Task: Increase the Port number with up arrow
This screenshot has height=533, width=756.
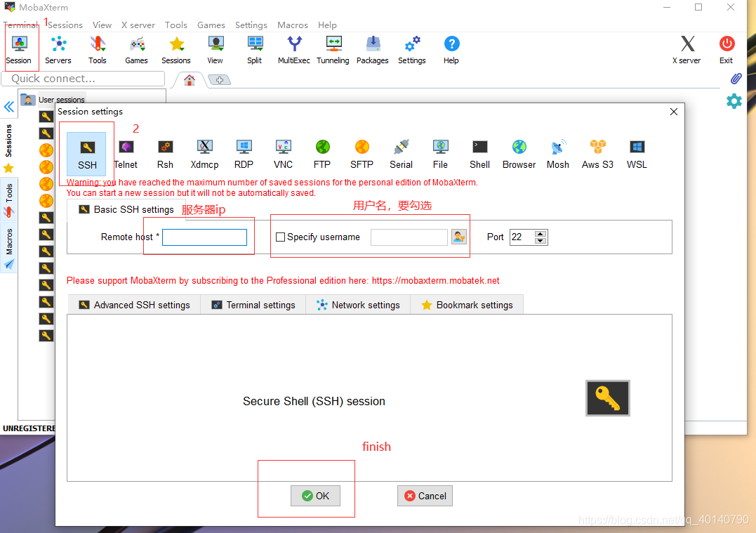Action: pyautogui.click(x=541, y=233)
